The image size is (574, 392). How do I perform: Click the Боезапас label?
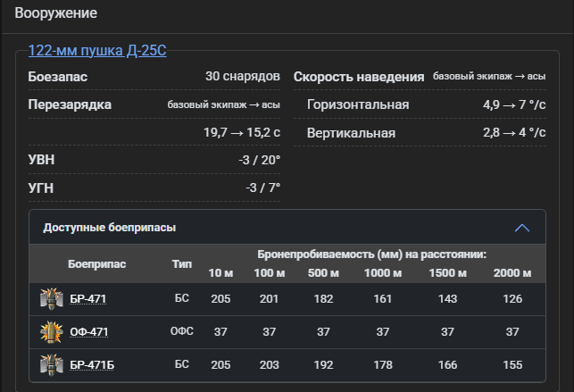pos(58,77)
